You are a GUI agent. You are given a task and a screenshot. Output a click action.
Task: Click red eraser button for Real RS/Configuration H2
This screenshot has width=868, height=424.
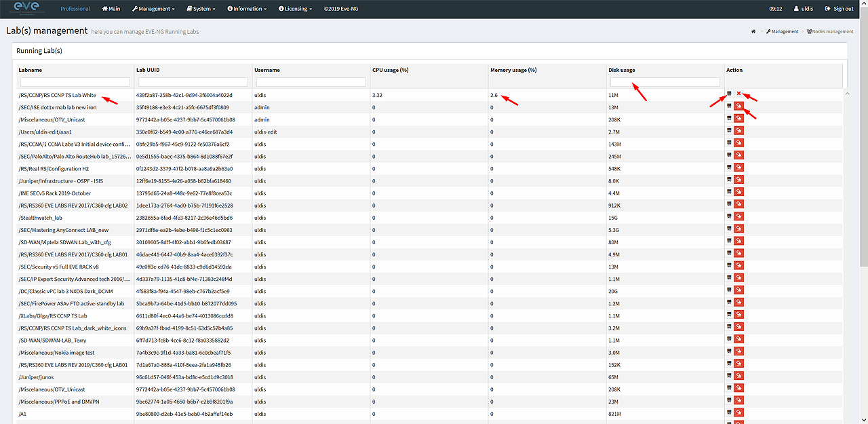point(739,167)
